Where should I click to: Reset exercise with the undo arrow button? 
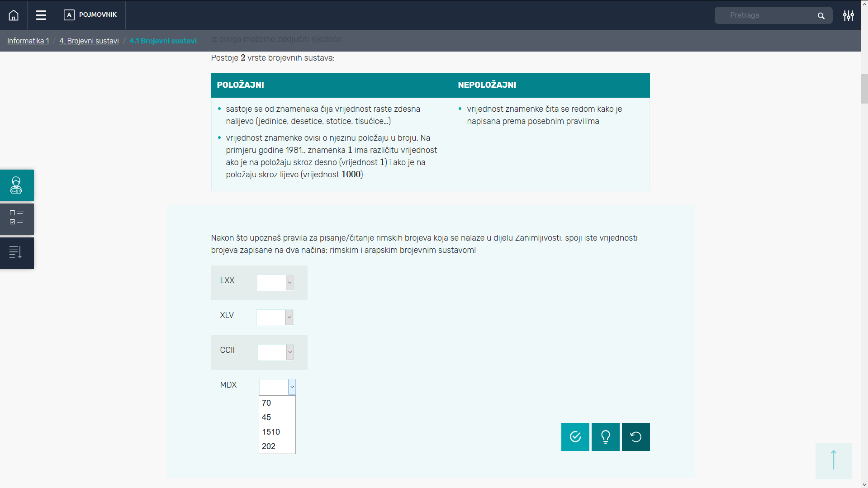[x=636, y=437]
